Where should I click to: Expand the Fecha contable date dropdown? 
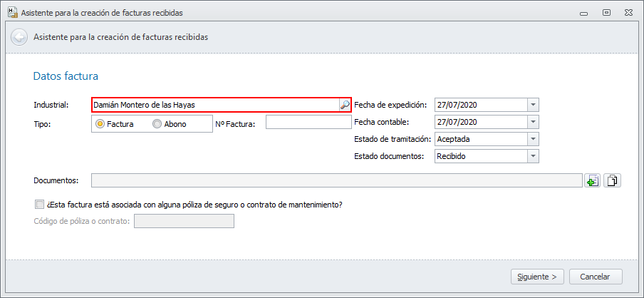tap(533, 122)
